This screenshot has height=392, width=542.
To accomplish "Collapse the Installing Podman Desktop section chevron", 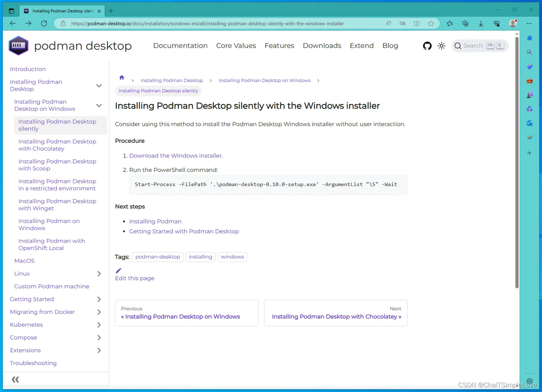I will click(x=99, y=86).
